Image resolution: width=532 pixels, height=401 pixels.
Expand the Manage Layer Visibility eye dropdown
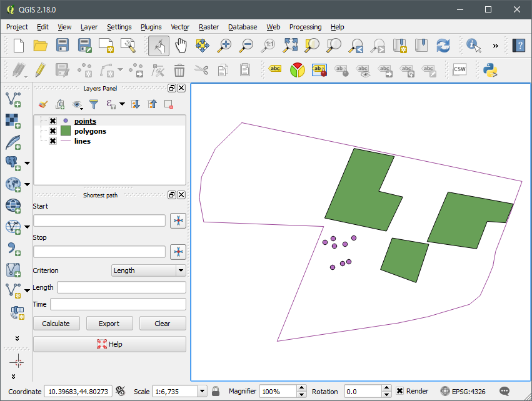82,109
